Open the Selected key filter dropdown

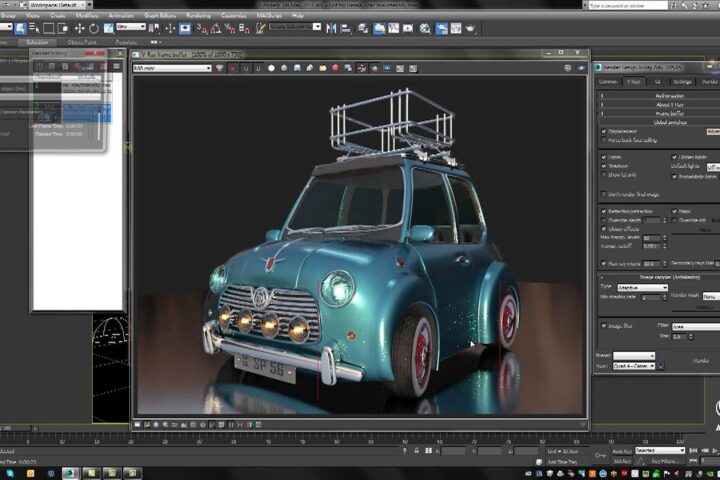point(660,451)
